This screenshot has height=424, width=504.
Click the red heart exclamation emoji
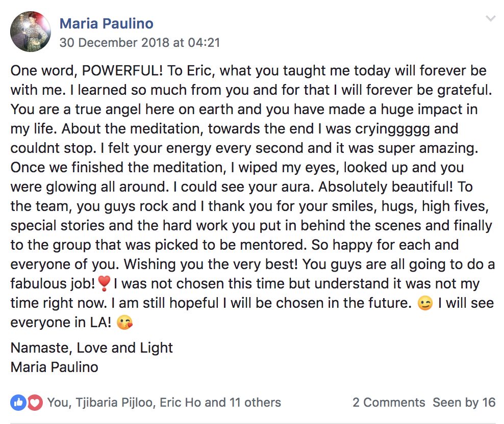tap(104, 283)
